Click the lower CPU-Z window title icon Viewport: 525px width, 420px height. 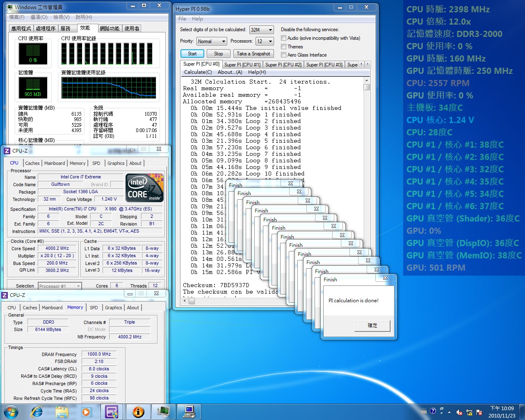click(5, 295)
